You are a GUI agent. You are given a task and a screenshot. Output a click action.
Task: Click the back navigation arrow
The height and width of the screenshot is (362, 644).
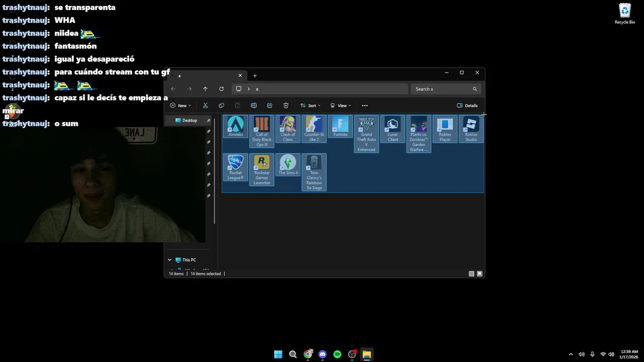(173, 89)
